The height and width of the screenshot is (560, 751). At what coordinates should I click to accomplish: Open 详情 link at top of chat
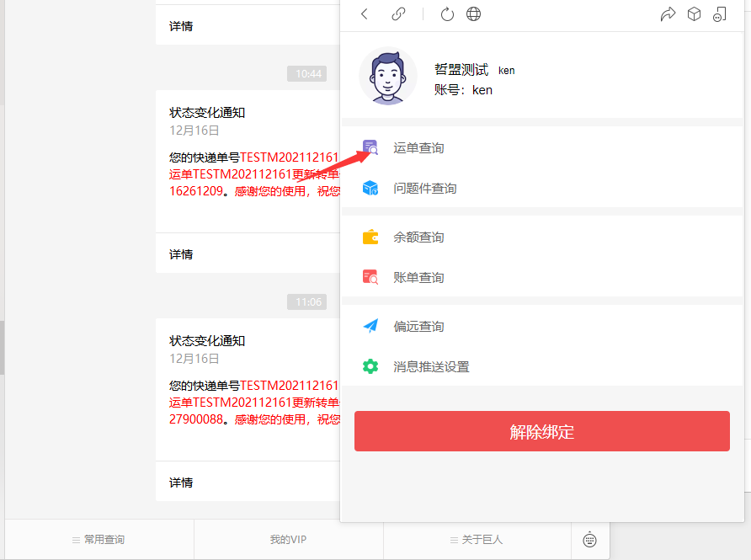coord(181,26)
